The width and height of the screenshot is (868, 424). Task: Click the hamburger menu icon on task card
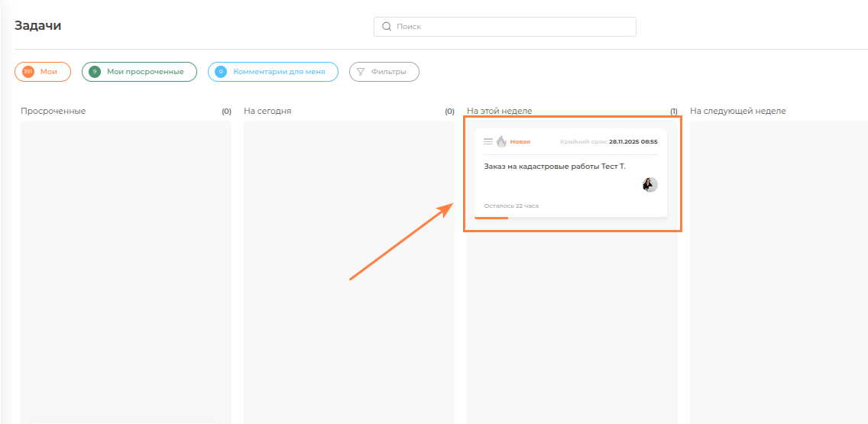(x=488, y=141)
